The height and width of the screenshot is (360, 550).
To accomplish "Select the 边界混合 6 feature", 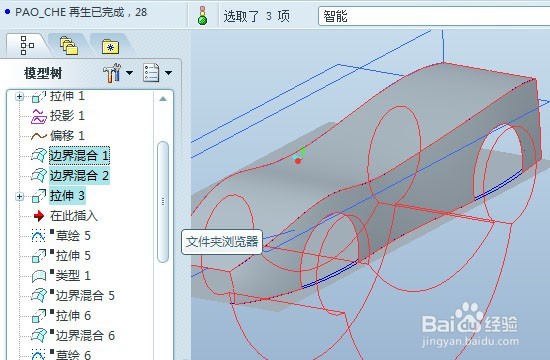I will pos(85,335).
